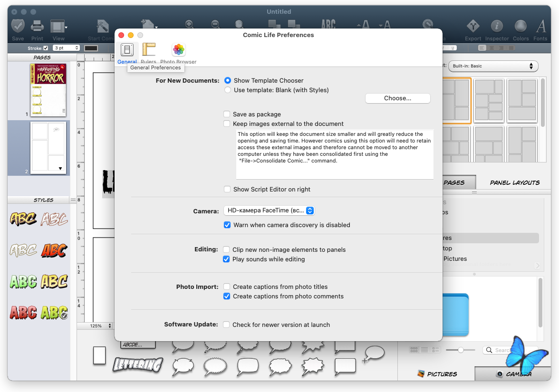Screen dimensions: 559x392
Task: Switch to the Pictures tab
Action: [x=436, y=374]
